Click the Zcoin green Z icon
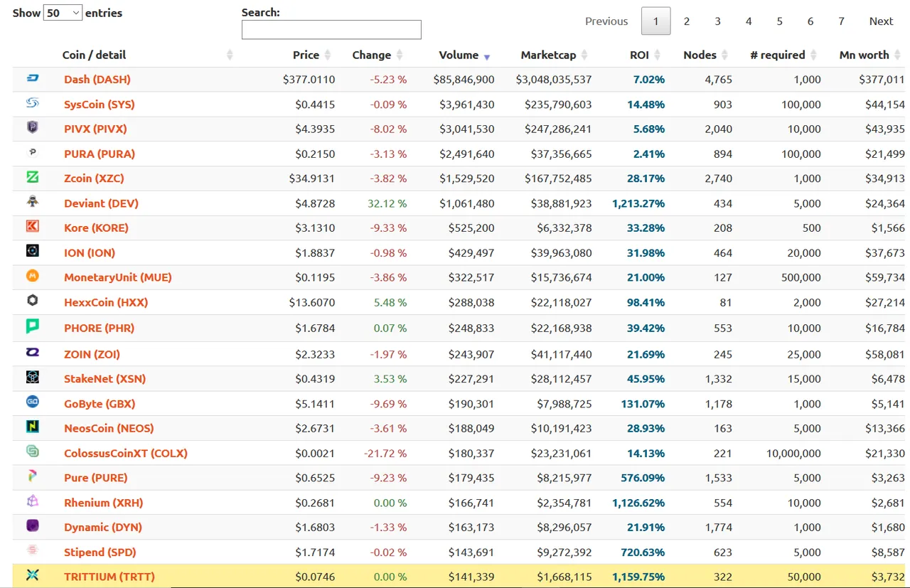Viewport: 910px width, 588px height. pos(32,177)
